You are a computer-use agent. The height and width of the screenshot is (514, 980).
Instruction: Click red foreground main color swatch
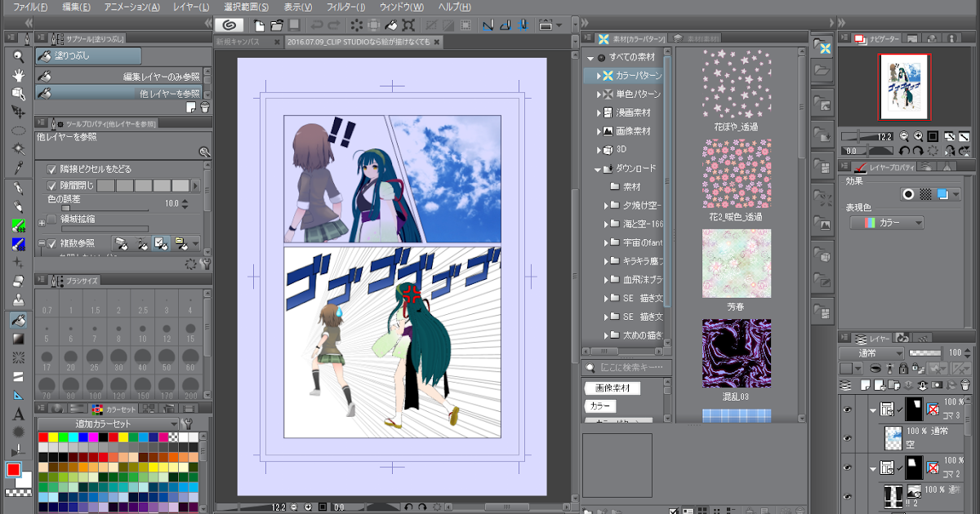[14, 470]
